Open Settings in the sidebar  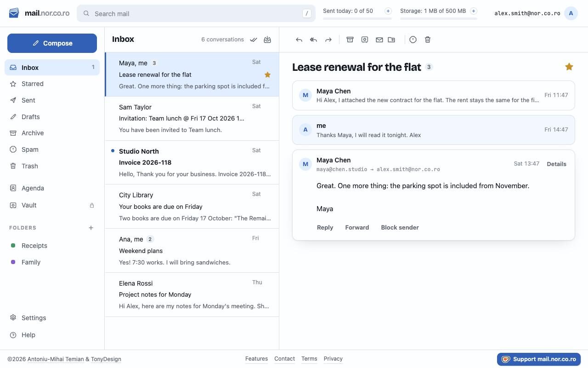52,318
